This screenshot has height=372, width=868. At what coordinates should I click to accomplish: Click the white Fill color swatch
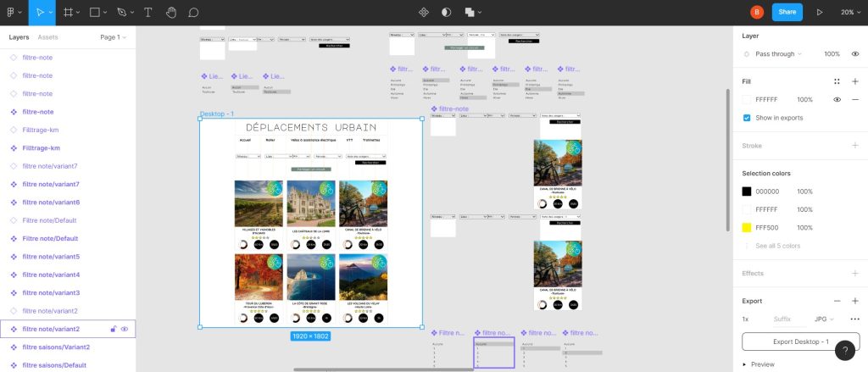[747, 100]
